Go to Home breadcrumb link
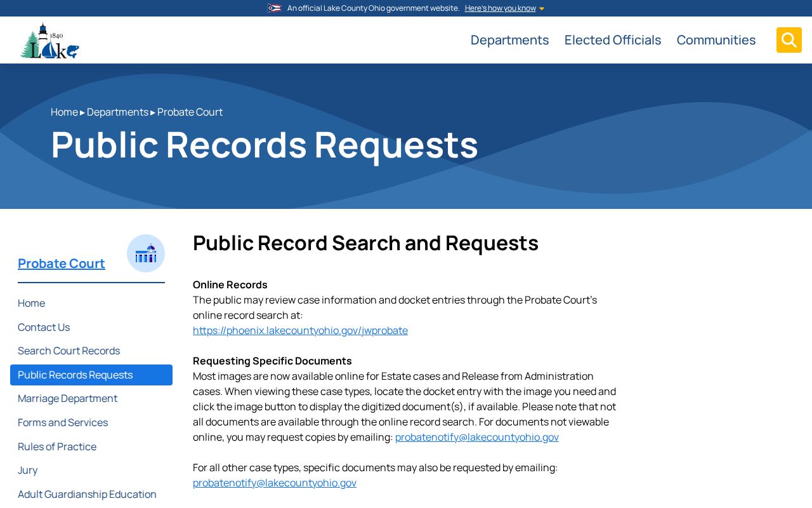Viewport: 812px width, 508px height. coord(64,112)
